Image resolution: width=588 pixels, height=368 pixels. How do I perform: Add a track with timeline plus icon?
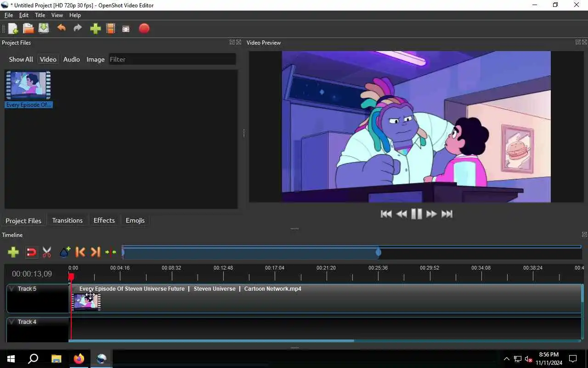click(13, 252)
